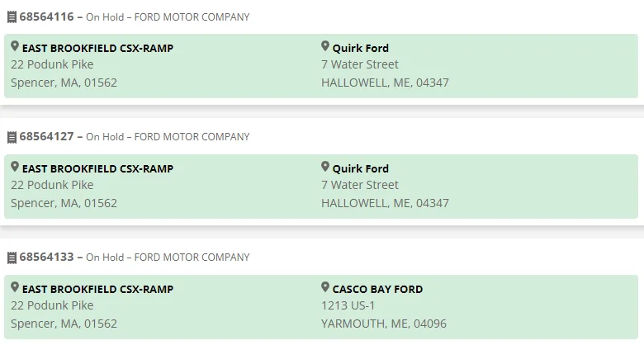Image resolution: width=644 pixels, height=345 pixels.
Task: Select Quirk Ford destination in order 68564116
Action: [x=360, y=49]
